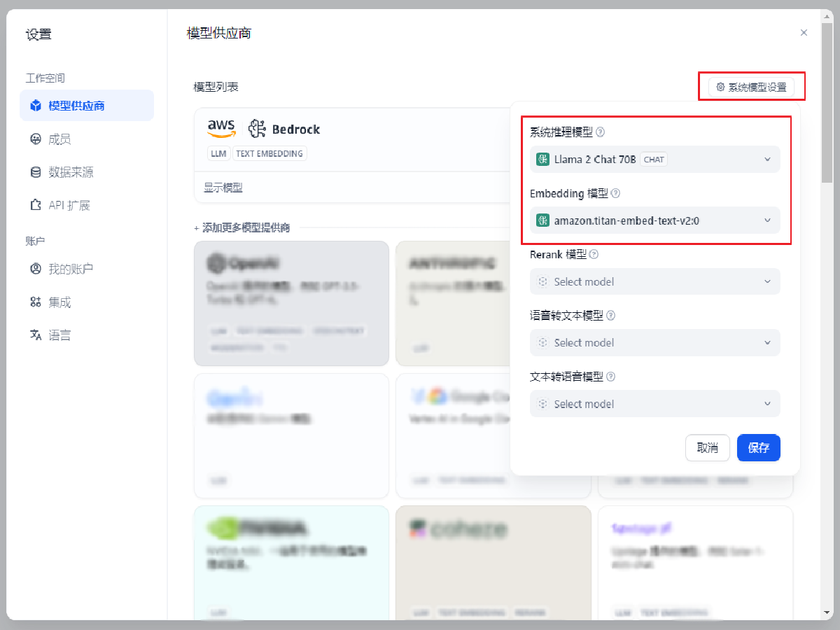Viewport: 840px width, 630px height.
Task: Click the 系统模型设置 gear button
Action: coord(751,87)
